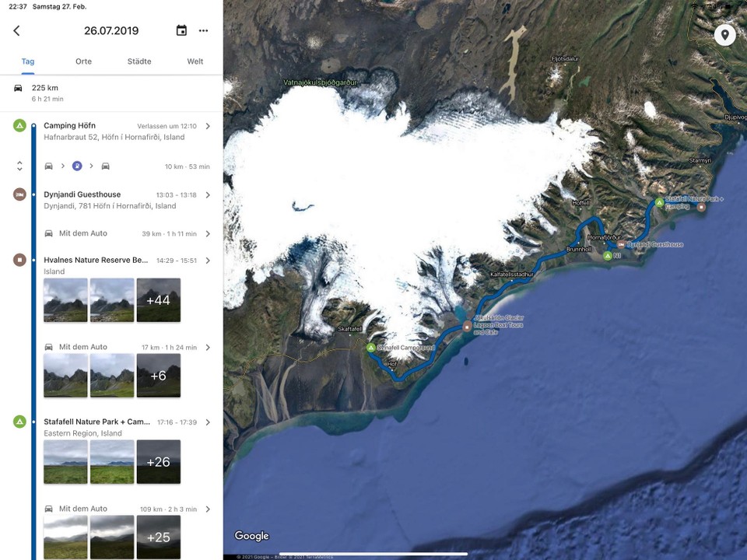Image resolution: width=747 pixels, height=560 pixels.
Task: Select the Jökulsárlón Glacier Lagoon map marker
Action: pyautogui.click(x=467, y=326)
